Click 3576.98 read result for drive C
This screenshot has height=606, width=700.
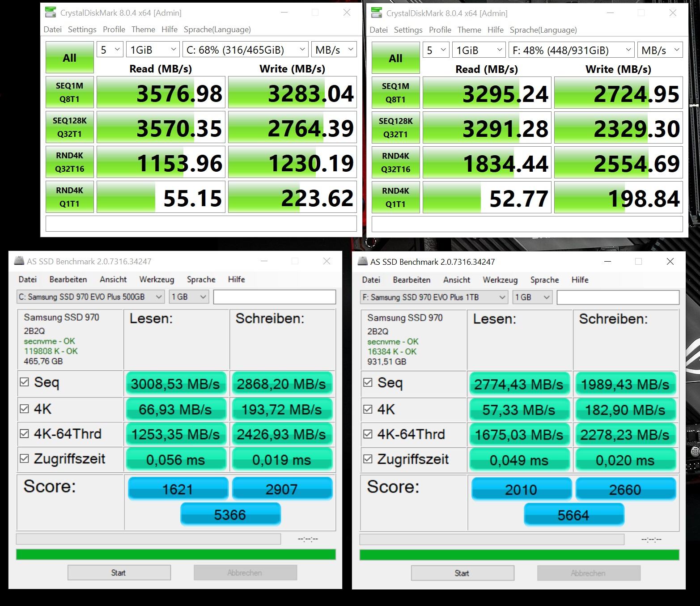click(x=161, y=92)
